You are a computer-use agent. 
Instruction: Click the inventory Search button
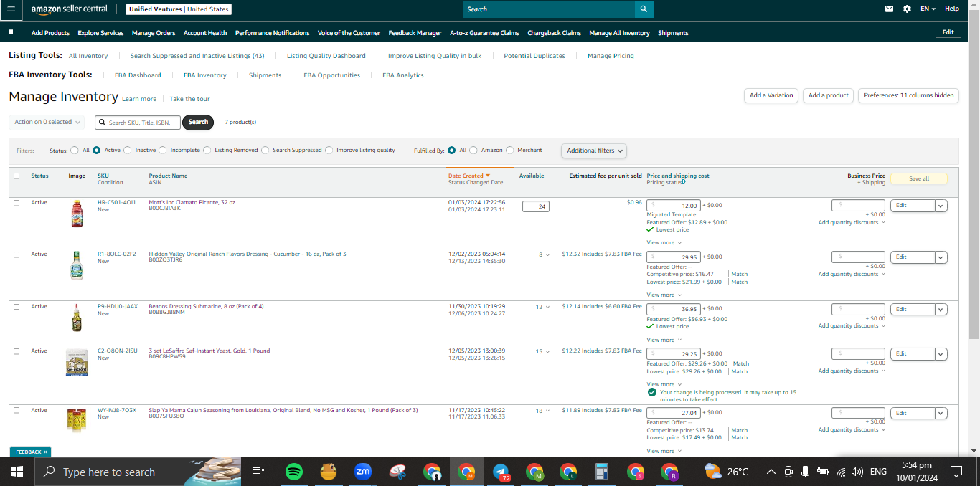pos(198,122)
